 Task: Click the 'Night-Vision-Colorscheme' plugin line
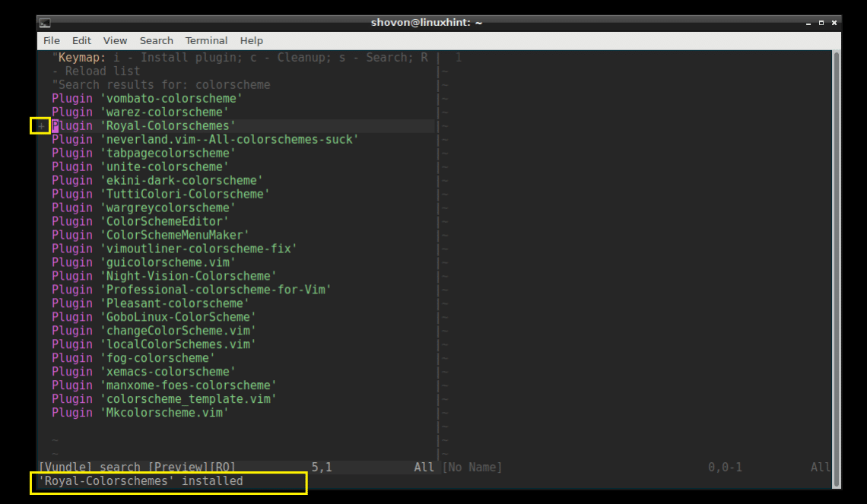(x=164, y=276)
